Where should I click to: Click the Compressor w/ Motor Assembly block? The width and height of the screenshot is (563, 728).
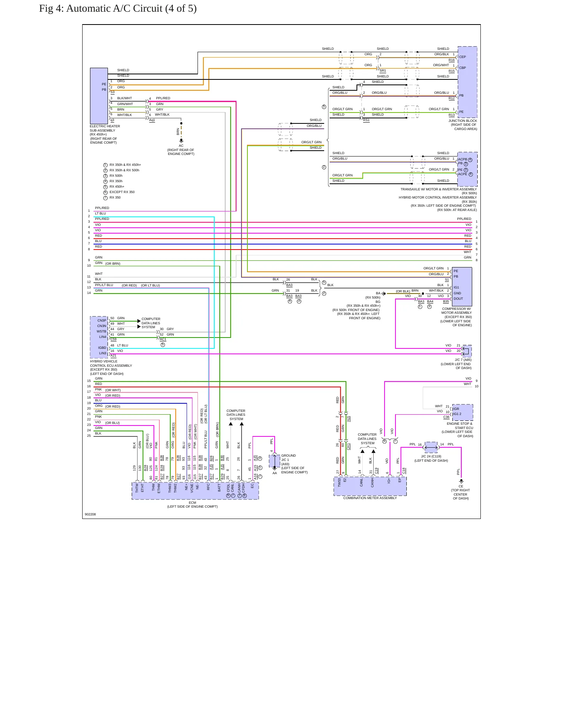click(462, 287)
